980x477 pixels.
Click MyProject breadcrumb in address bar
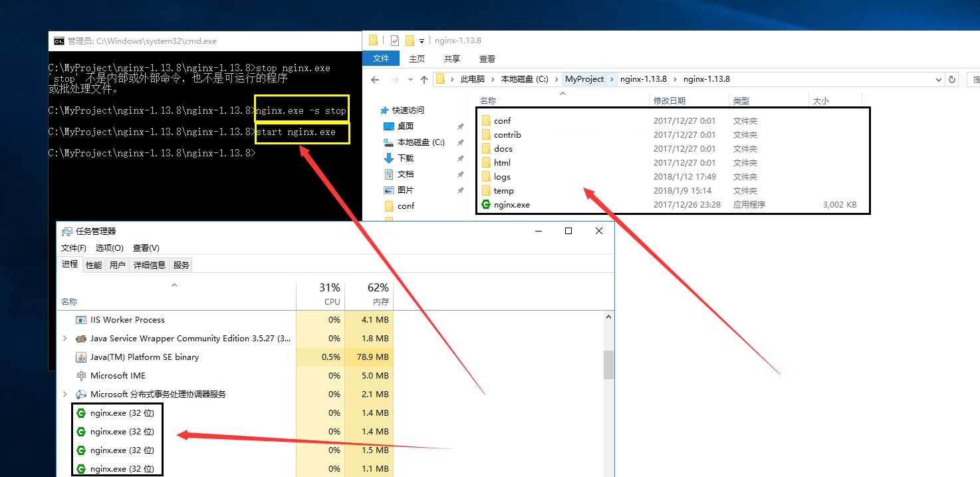[x=584, y=79]
